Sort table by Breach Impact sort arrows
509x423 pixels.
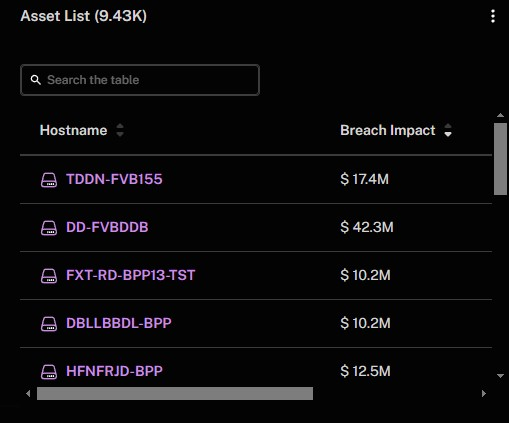click(448, 130)
